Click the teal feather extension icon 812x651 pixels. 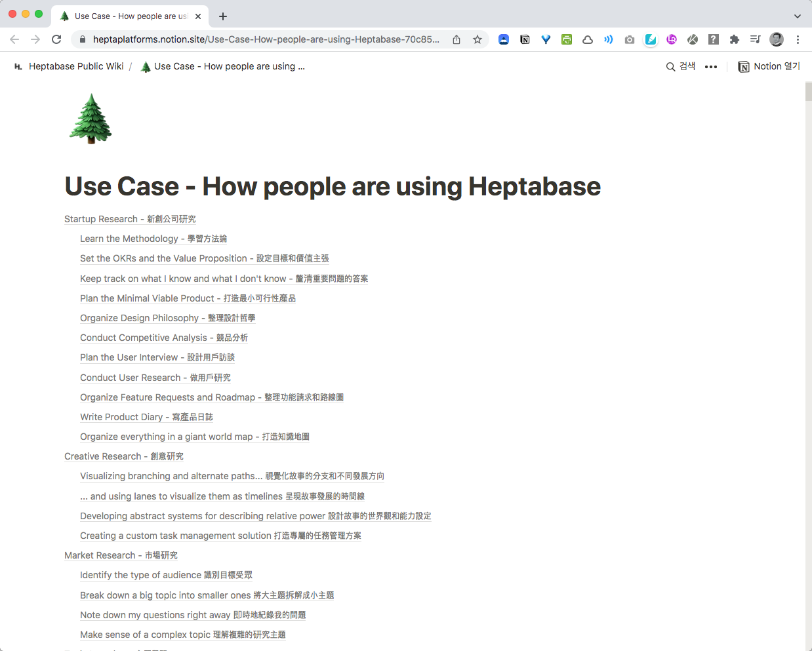click(651, 39)
